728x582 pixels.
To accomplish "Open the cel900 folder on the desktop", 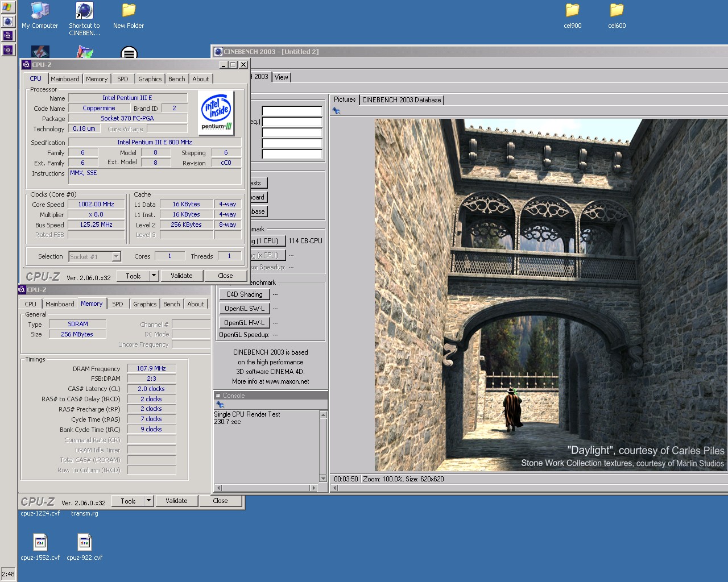I will point(572,15).
